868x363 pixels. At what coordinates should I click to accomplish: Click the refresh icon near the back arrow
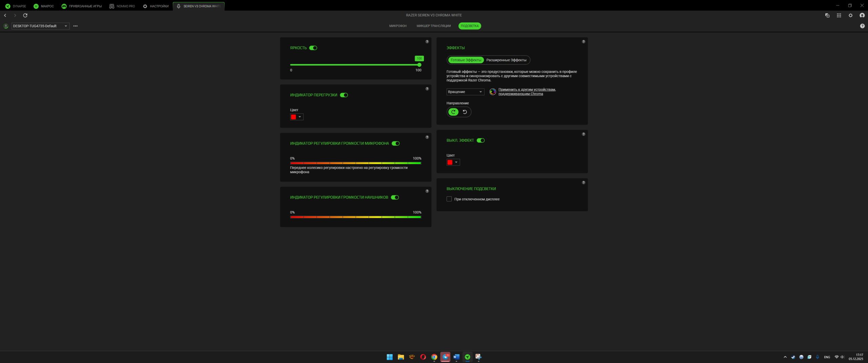pyautogui.click(x=25, y=15)
